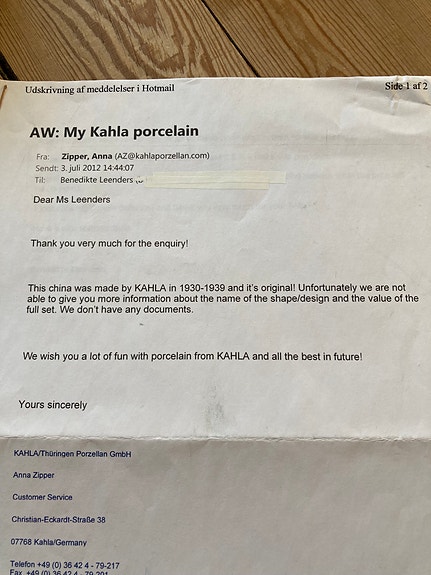Click the address Christian-Eckardt-Straße 38
Screen dimensions: 431x575
coord(58,520)
